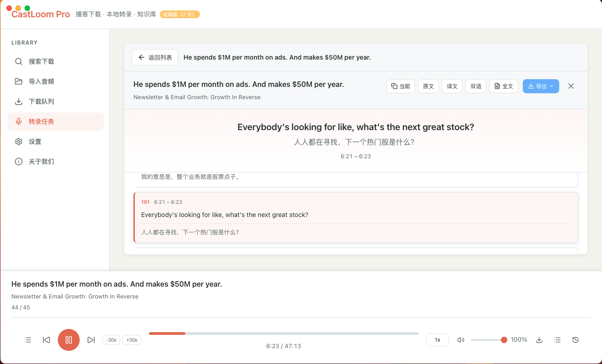
Task: Switch transcript view to 双语 mode
Action: point(476,86)
